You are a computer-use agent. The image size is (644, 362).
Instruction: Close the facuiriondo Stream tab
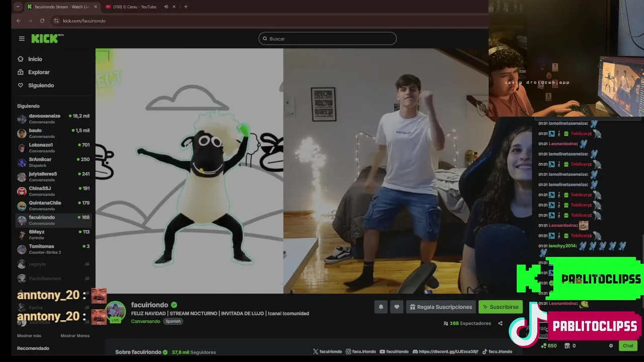tap(95, 7)
